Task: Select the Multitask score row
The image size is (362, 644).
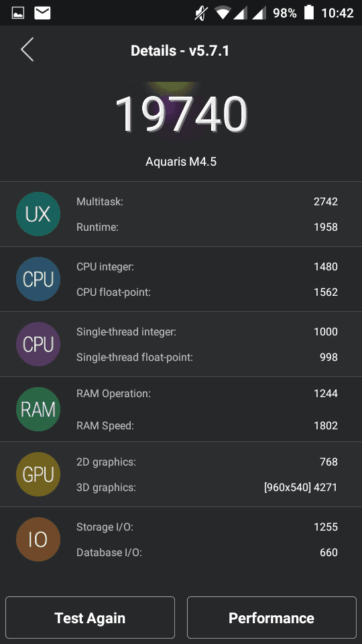Action: pos(207,201)
